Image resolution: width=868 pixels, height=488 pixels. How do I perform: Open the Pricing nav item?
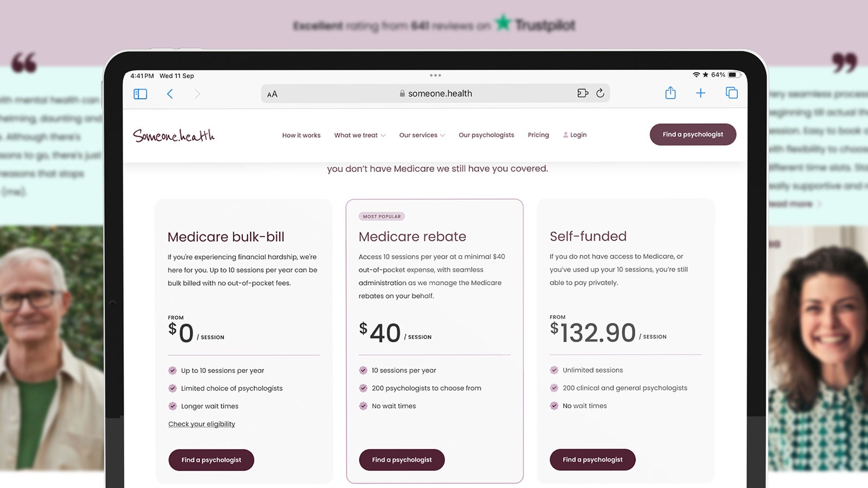click(x=538, y=134)
